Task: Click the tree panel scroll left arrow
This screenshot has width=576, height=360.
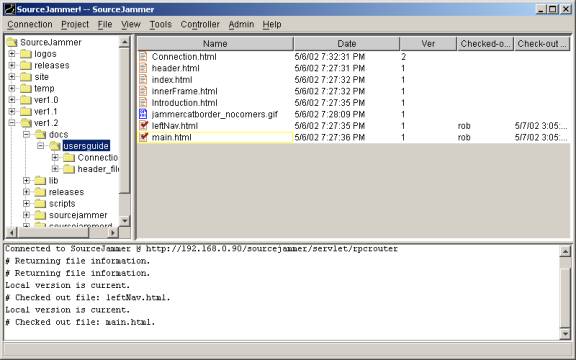Action: [12, 233]
